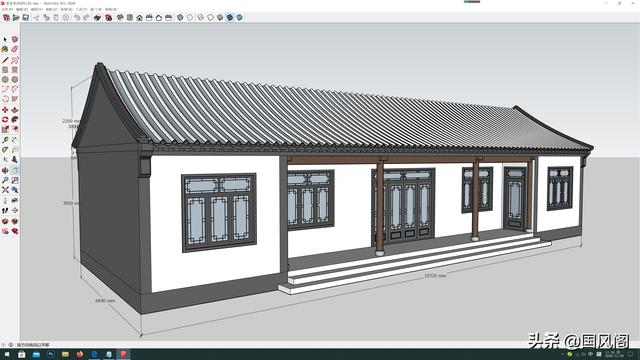Switch to the Front view icon

point(140,18)
